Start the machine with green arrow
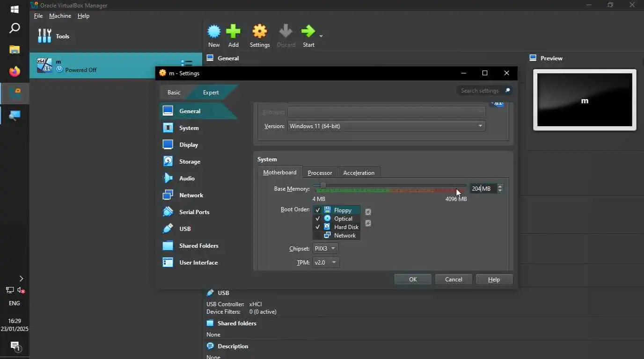This screenshot has height=359, width=644. pos(308,32)
